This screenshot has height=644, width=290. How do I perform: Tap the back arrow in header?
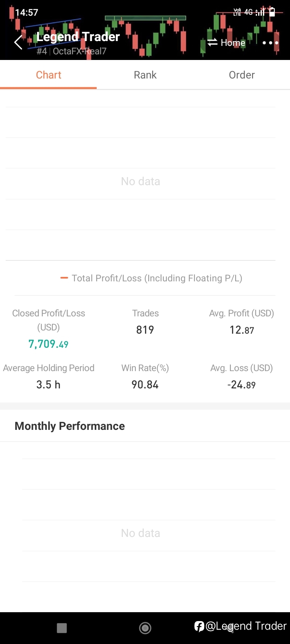pyautogui.click(x=18, y=42)
